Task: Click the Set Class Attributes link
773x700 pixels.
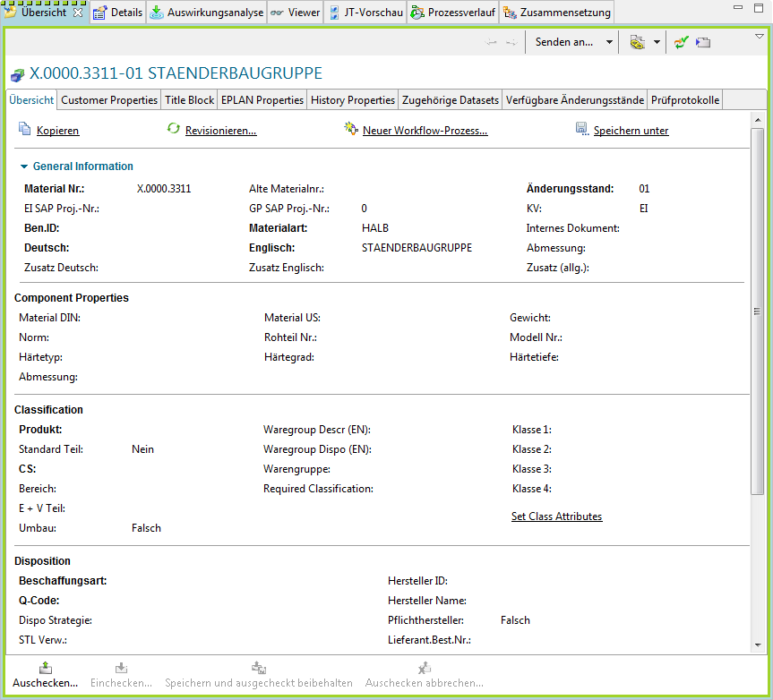Action: 556,516
